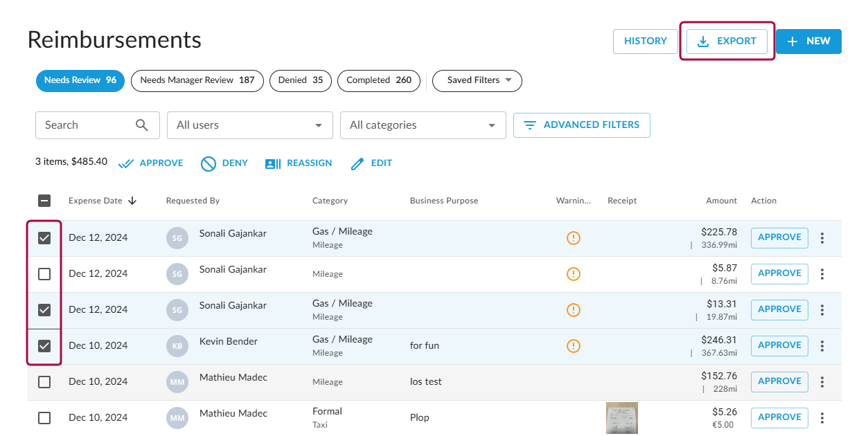Click the Reassign action icon
This screenshot has width=868, height=436.
point(273,164)
